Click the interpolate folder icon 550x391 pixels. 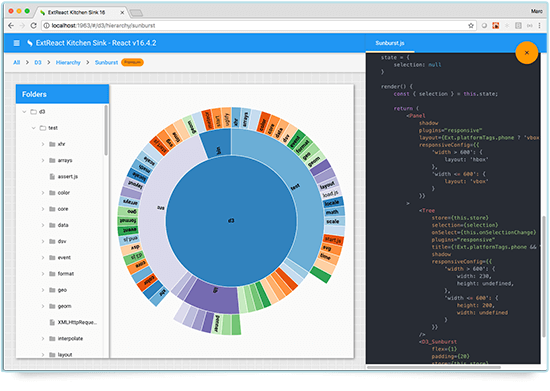(52, 338)
